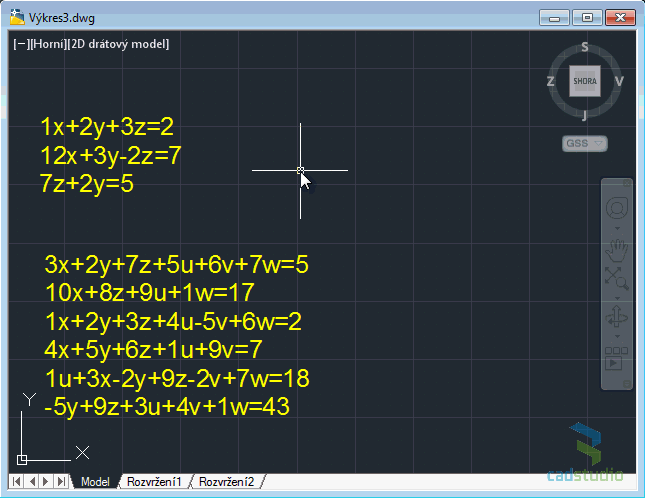Viewport: 645px width, 498px height.
Task: Click the S compass direction on the ViewCube
Action: (585, 47)
